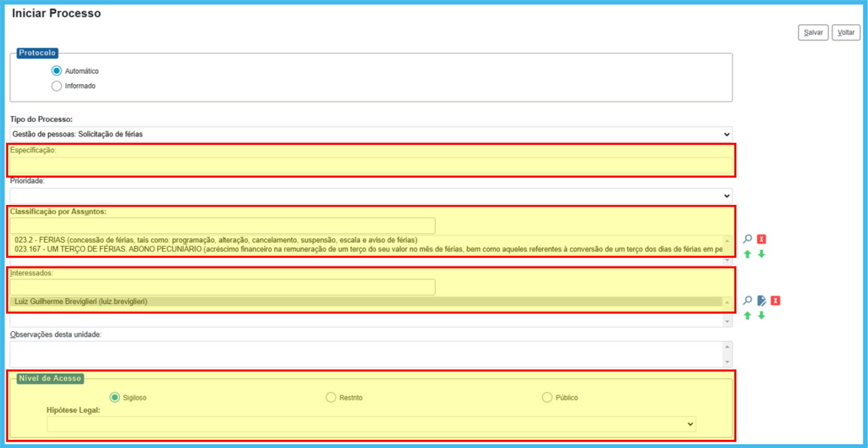Remove selected subject with red X icon

762,239
